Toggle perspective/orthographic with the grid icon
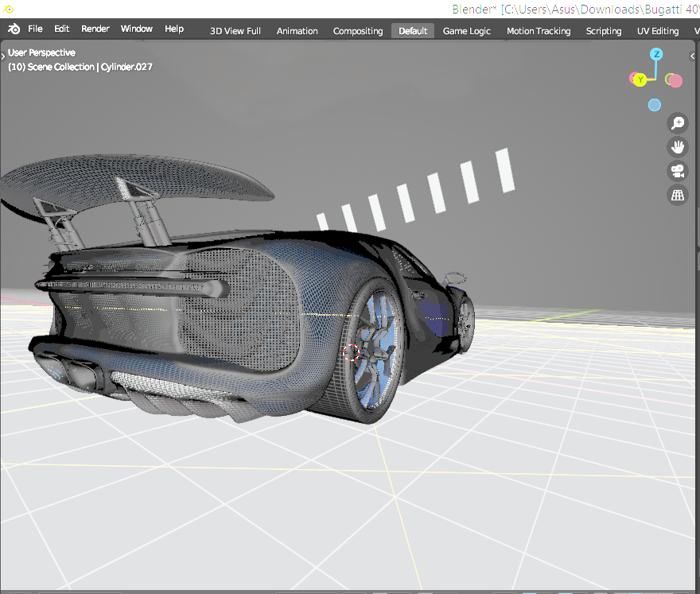The width and height of the screenshot is (700, 594). pyautogui.click(x=678, y=195)
